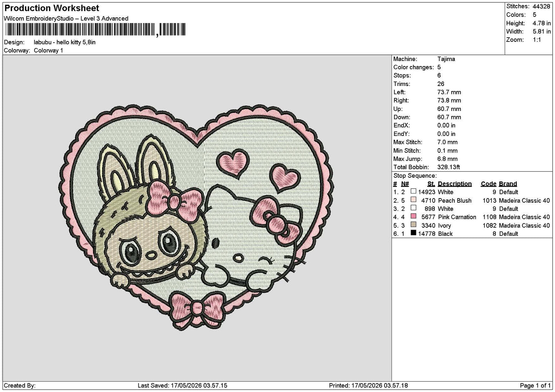Click the Height value 4.78 in
The image size is (555, 392).
pos(542,23)
